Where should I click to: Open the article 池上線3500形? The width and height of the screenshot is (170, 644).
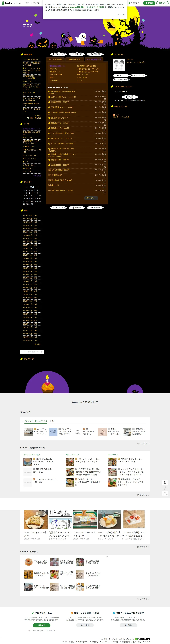point(53,185)
